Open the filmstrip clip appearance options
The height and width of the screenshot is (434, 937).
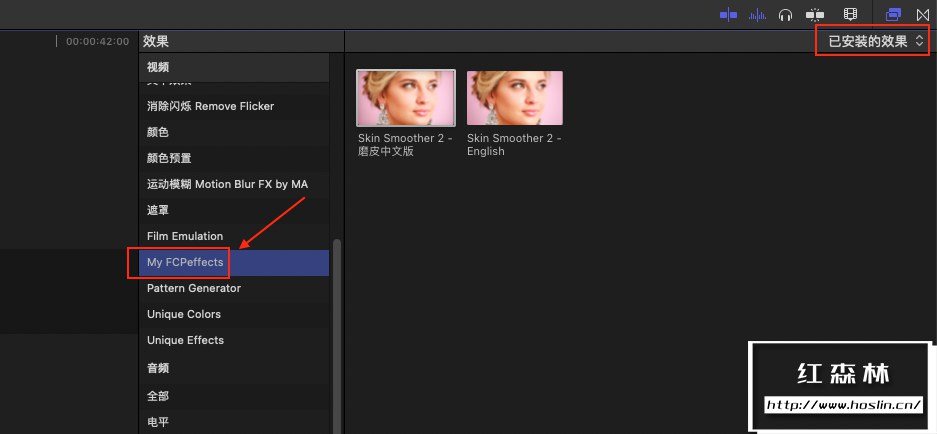click(x=850, y=15)
